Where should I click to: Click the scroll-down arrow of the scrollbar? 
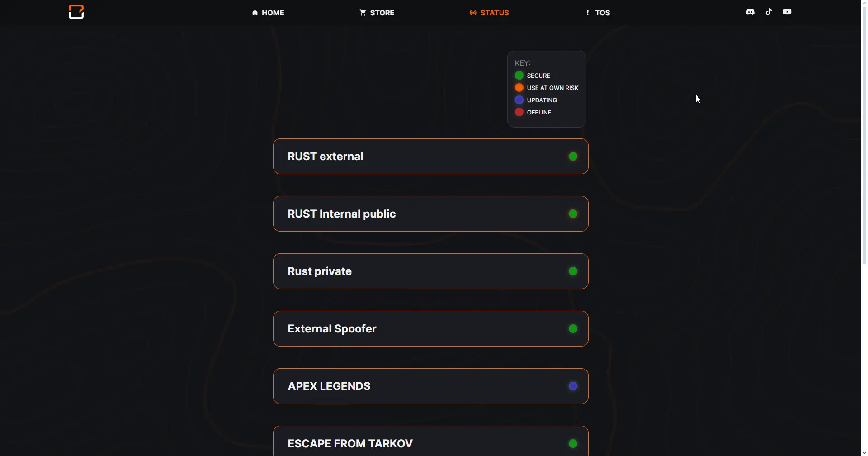point(864,452)
